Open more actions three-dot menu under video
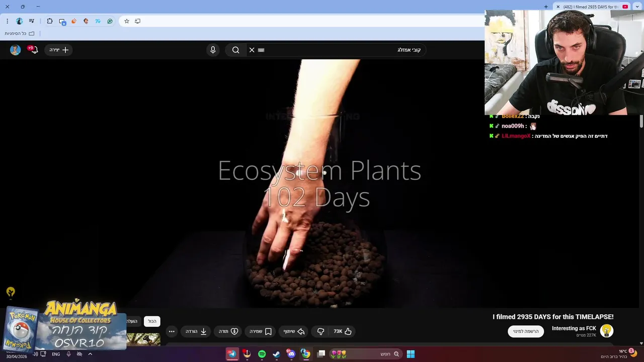 pos(172,331)
